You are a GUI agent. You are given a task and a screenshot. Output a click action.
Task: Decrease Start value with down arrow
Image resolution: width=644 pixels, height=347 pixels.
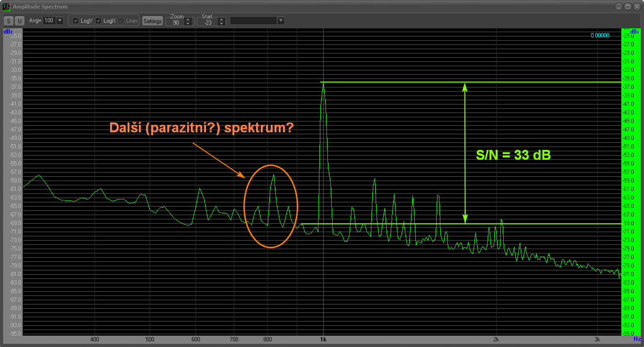pos(221,23)
